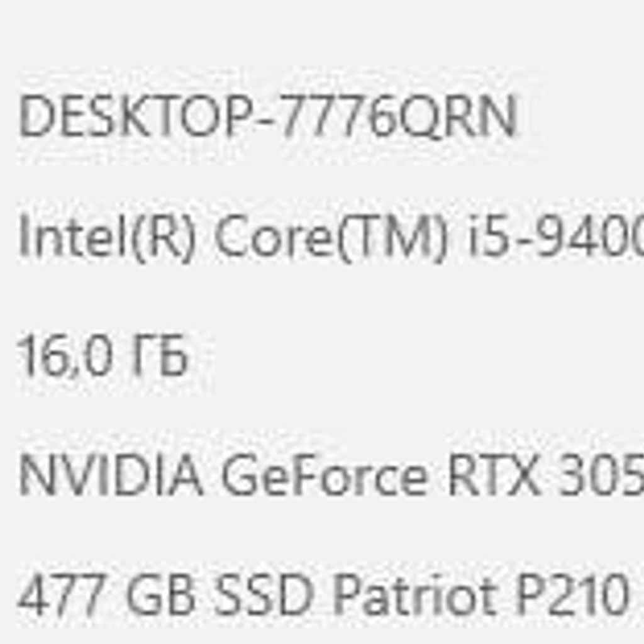The width and height of the screenshot is (644, 644).
Task: Select the NVIDIA GeForce RTX graphics line
Action: 331,475
